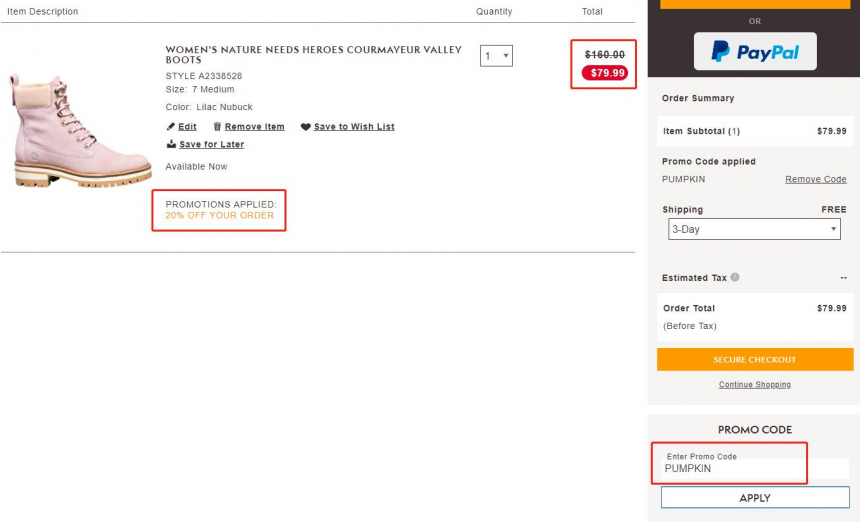The image size is (860, 522).
Task: Click the FREE shipping label
Action: click(x=834, y=209)
